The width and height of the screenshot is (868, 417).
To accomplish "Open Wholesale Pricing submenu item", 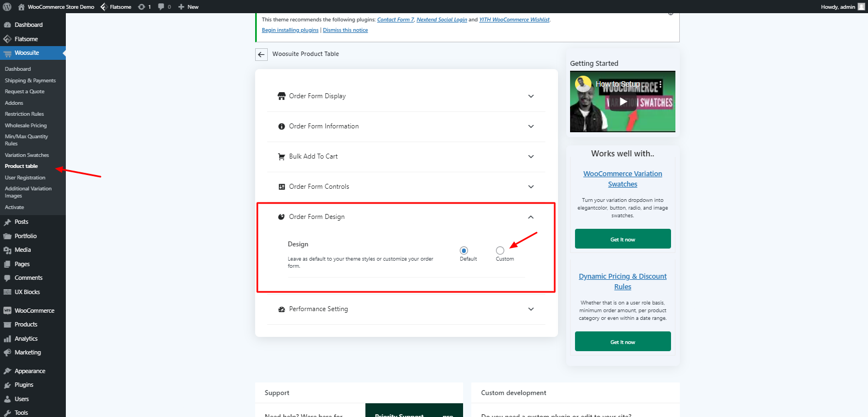I will 26,126.
